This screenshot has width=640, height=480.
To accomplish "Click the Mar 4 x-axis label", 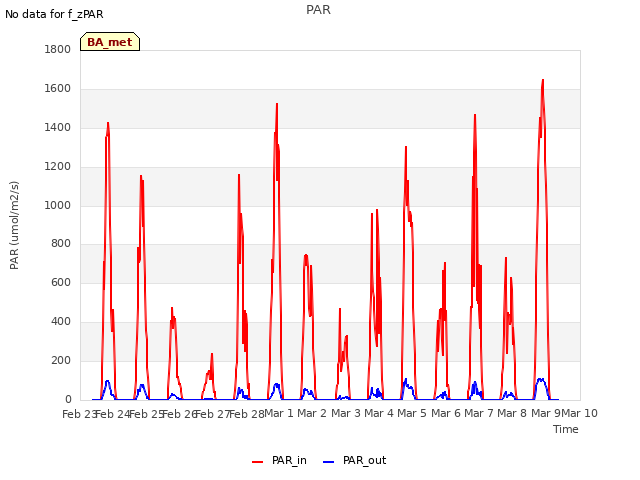I will pos(379,413).
